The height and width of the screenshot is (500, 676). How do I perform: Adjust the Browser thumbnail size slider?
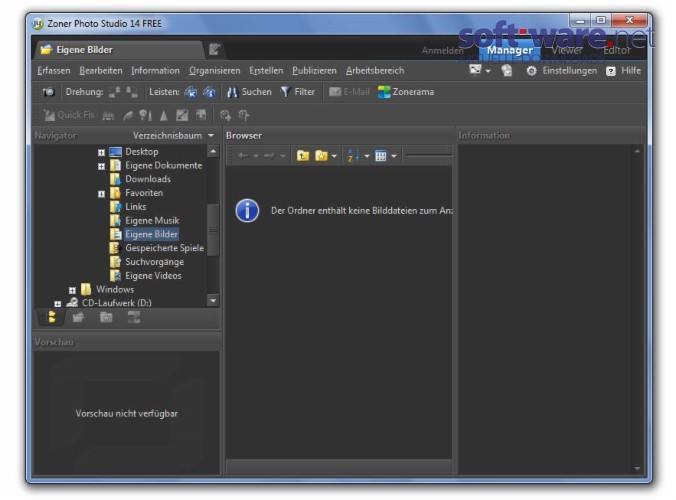tap(429, 155)
